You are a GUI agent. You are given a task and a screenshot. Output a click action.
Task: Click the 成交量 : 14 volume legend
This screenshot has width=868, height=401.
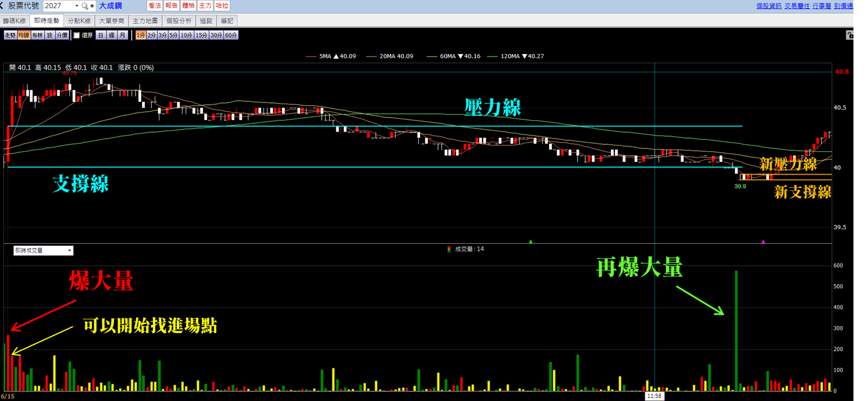tap(465, 249)
